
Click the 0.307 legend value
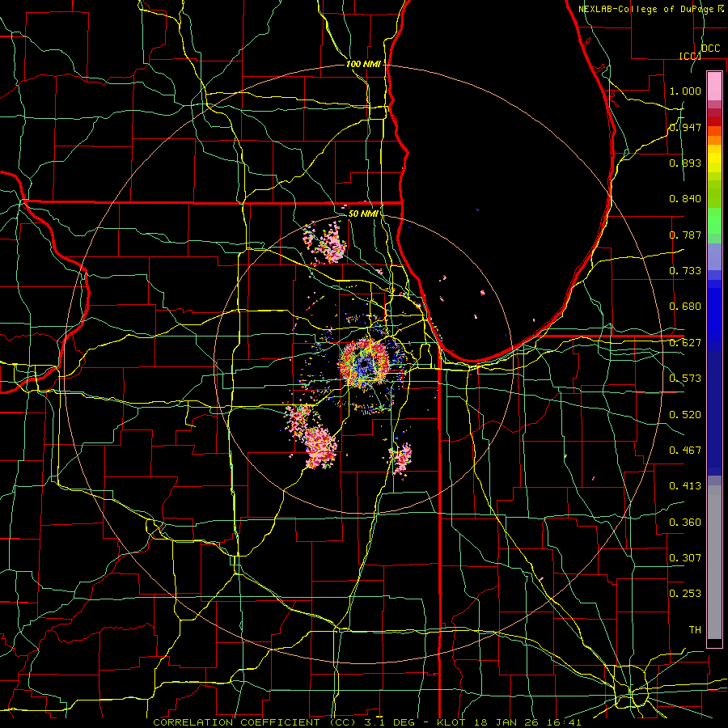point(685,557)
